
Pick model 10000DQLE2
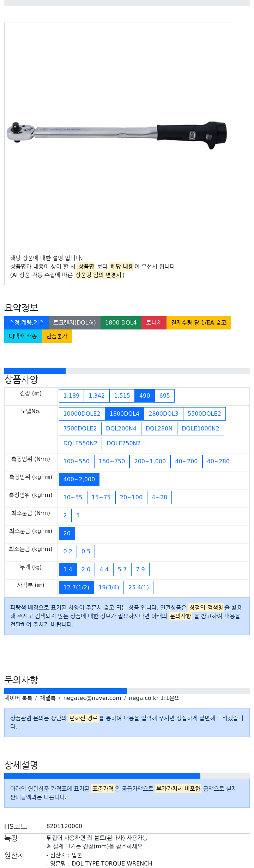coord(82,414)
